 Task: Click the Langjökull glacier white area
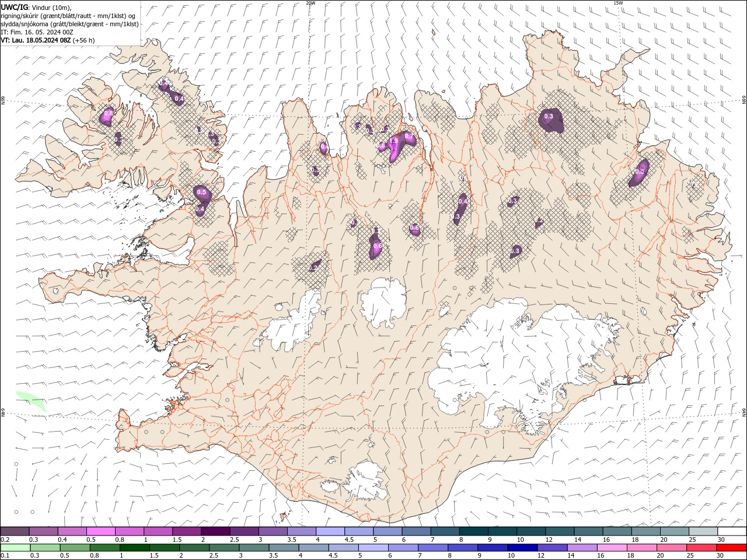[x=292, y=324]
